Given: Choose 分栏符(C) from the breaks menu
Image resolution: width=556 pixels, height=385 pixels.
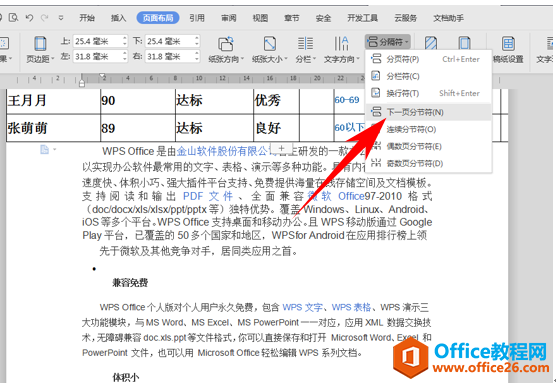Looking at the screenshot, I should pyautogui.click(x=428, y=76).
